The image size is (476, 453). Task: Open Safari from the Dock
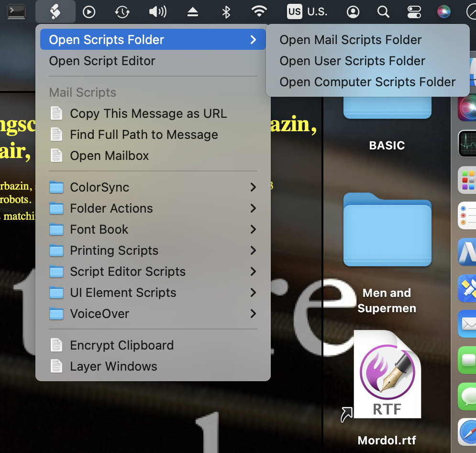(467, 432)
